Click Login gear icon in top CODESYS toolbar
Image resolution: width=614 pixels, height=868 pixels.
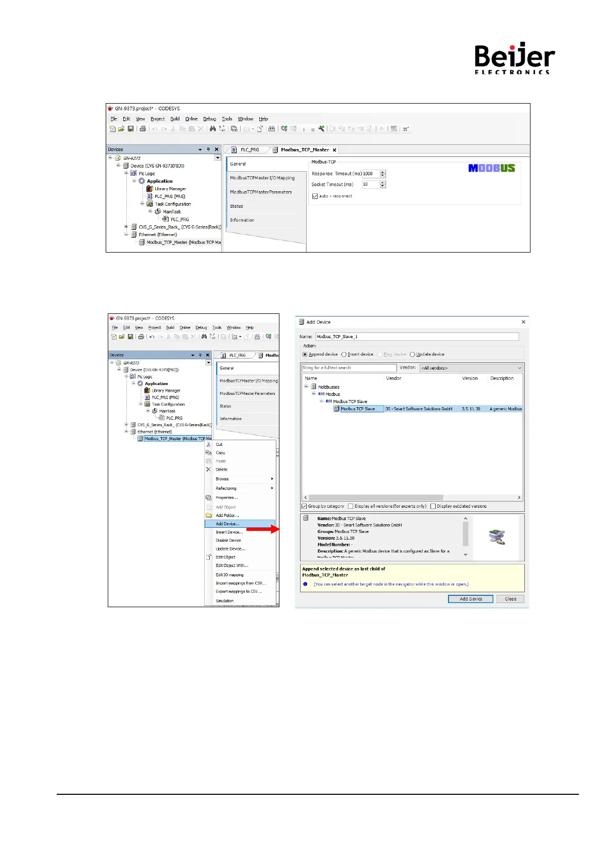point(284,129)
